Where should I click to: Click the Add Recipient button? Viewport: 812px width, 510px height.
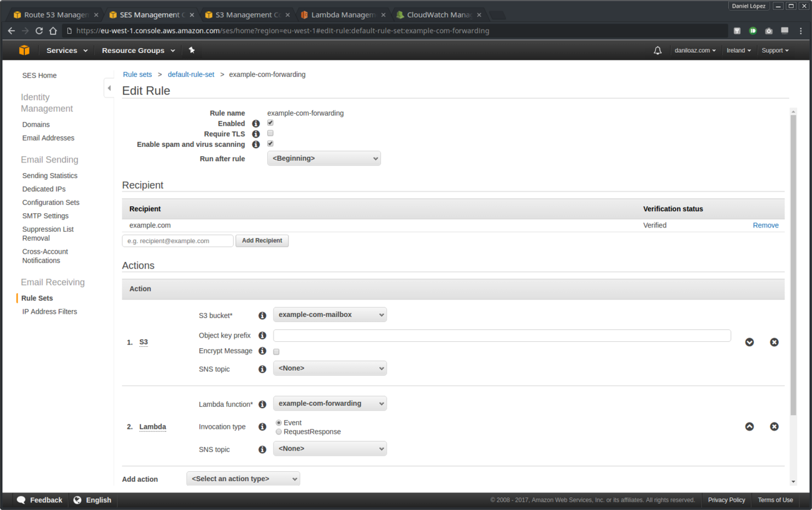pos(262,241)
